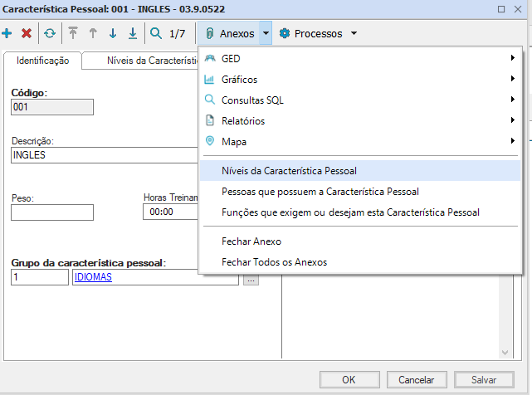Click the IDIOMAS link
Viewport: 532px width, 395px height.
coord(93,278)
